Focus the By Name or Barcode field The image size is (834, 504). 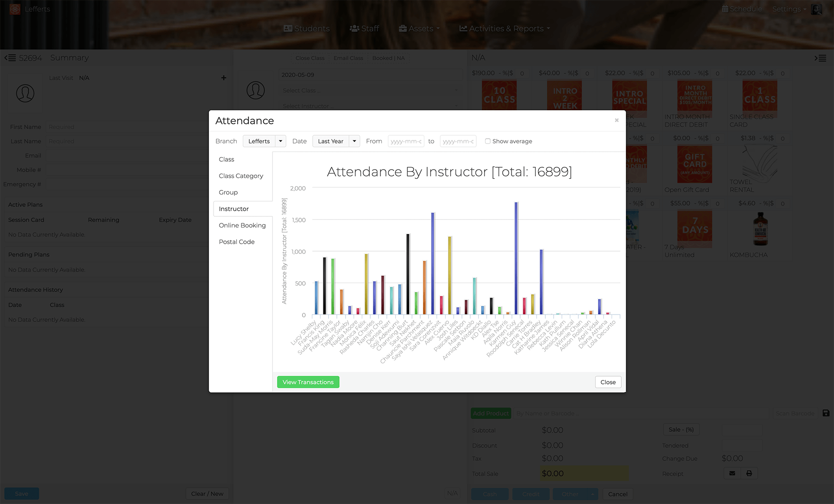coord(641,413)
